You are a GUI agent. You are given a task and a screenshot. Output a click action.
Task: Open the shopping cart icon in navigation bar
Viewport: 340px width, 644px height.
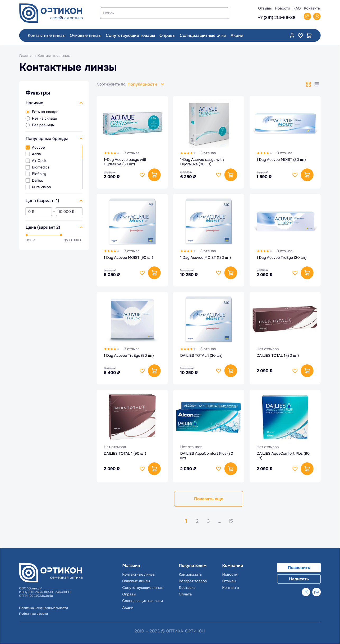[x=309, y=35]
